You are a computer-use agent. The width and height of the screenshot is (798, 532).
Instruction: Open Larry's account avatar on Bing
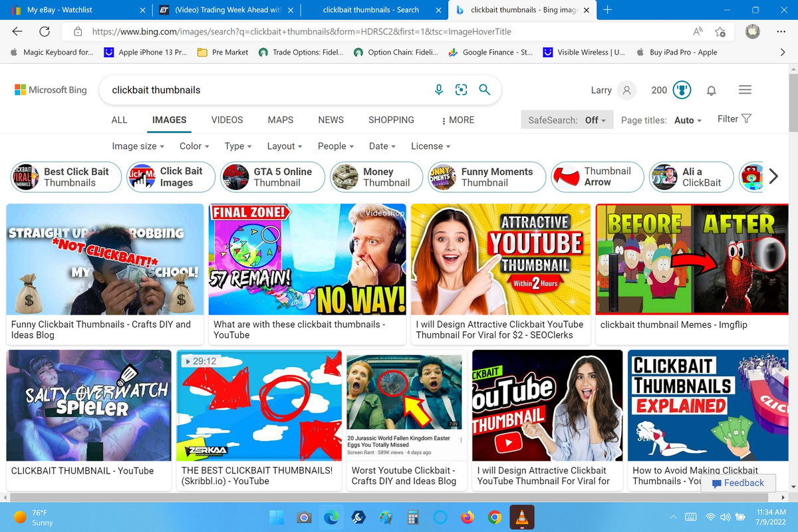pos(626,90)
